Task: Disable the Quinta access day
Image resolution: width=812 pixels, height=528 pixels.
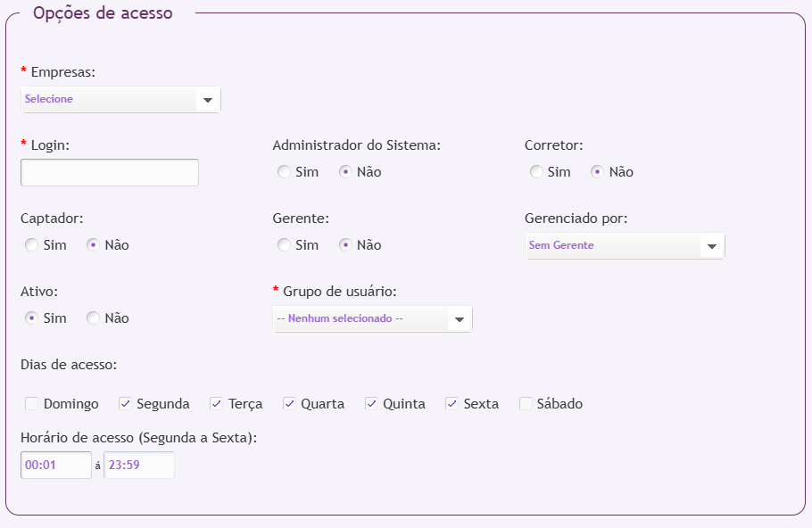Action: [x=371, y=404]
